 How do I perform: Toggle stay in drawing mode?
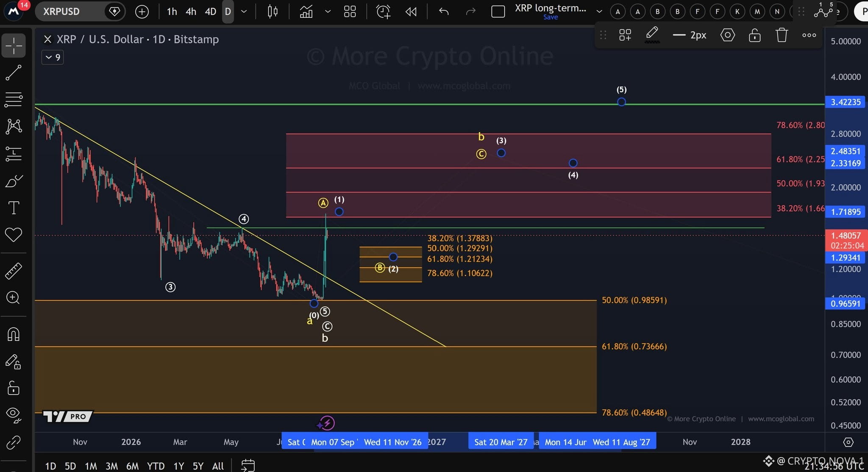pos(14,361)
